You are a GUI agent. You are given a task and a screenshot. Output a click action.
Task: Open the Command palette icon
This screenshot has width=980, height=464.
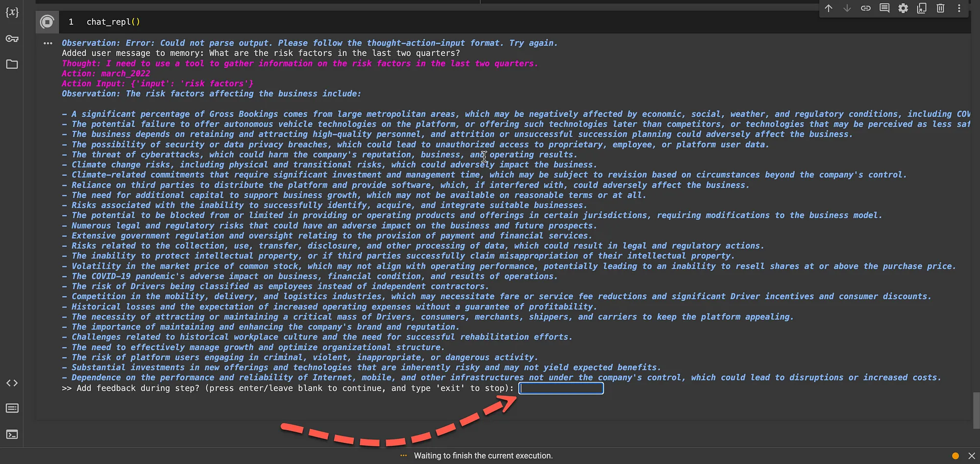[12, 408]
